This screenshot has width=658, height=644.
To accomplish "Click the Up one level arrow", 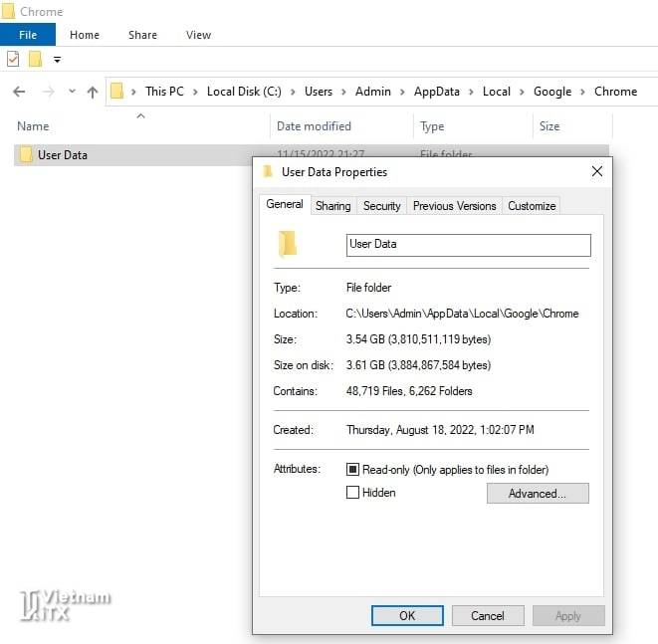I will point(93,92).
